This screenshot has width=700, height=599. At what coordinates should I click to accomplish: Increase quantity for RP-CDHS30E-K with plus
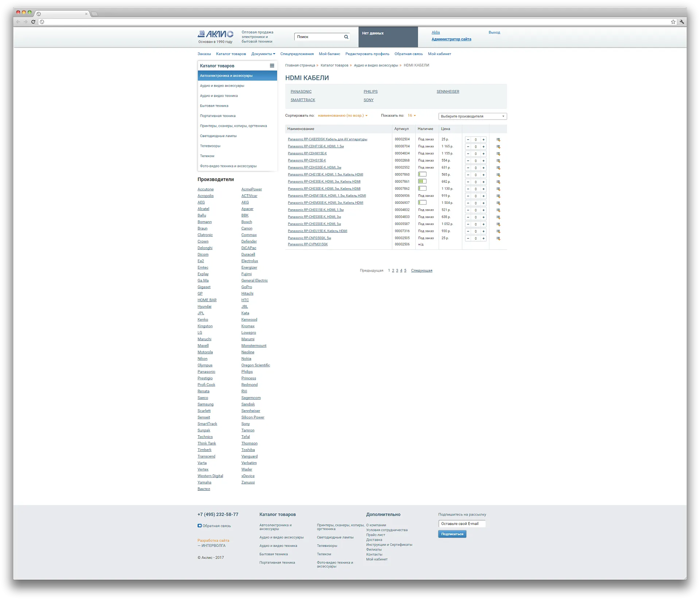(x=483, y=168)
